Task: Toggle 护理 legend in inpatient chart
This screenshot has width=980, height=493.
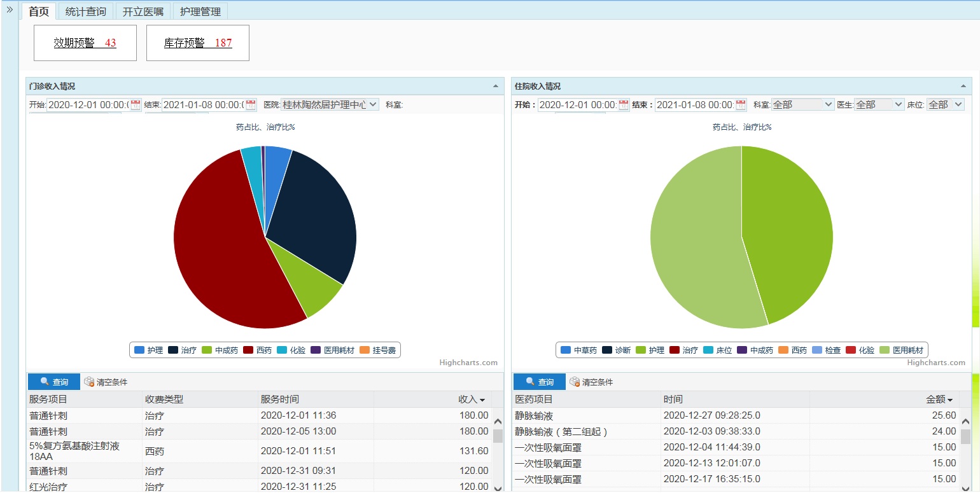Action: tap(650, 351)
